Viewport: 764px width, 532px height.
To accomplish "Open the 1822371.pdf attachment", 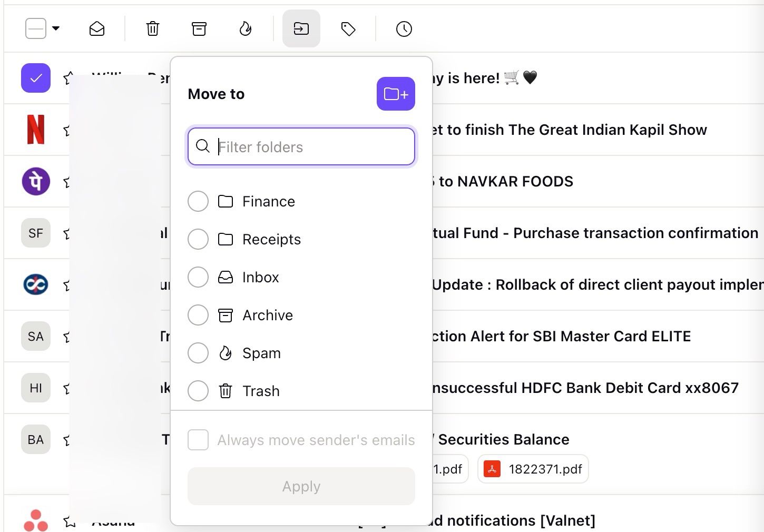I will [x=533, y=469].
